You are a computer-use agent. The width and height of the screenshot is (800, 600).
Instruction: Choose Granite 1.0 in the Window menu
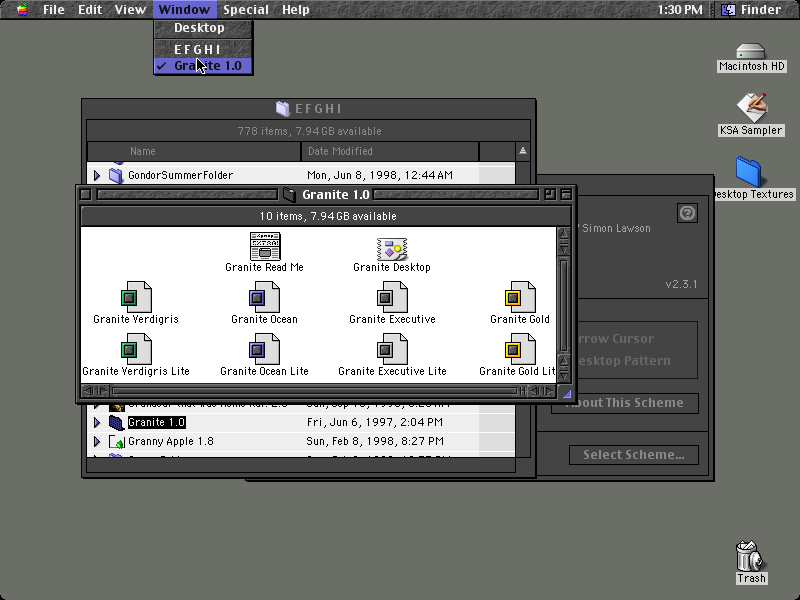click(203, 66)
